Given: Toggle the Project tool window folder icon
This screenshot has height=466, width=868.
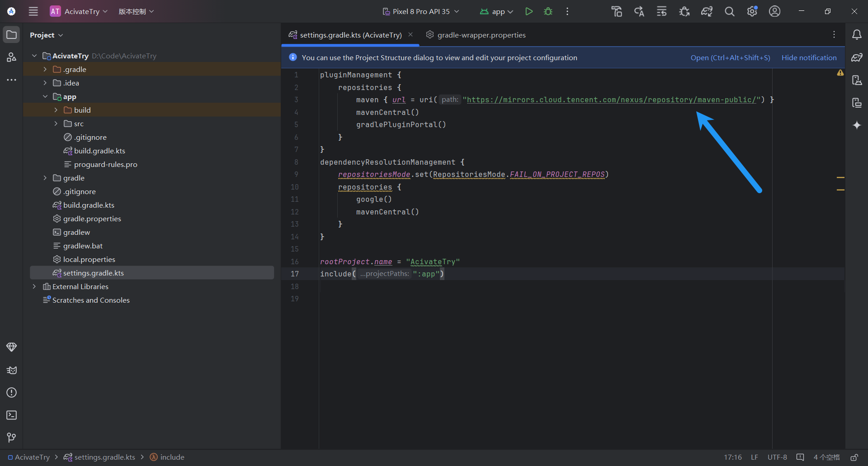Looking at the screenshot, I should (x=11, y=35).
